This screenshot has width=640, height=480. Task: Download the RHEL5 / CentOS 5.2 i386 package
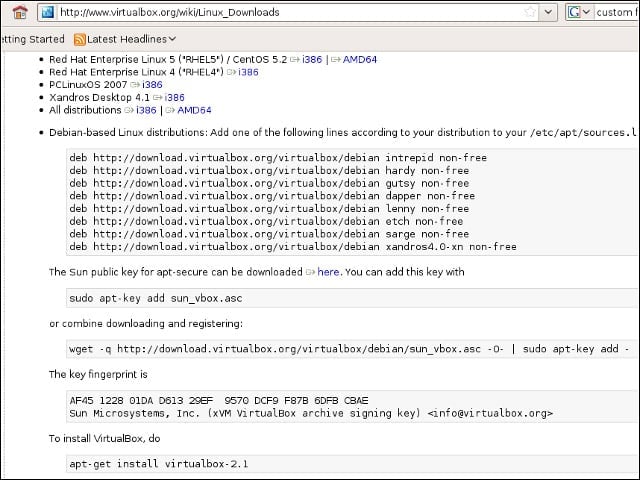pos(312,60)
